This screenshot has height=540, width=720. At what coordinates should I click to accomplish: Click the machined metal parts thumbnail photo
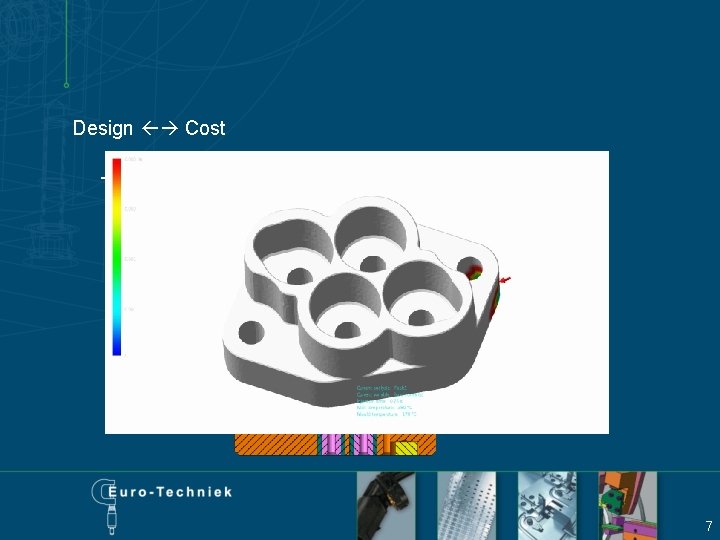(x=547, y=506)
